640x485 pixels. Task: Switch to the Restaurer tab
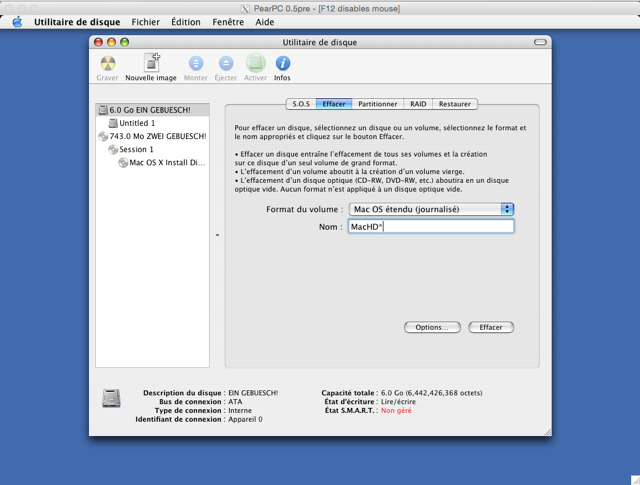coord(455,104)
